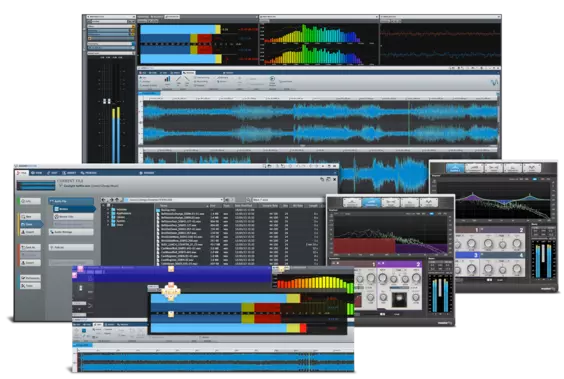The height and width of the screenshot is (379, 564).
Task: Toggle purple band 2 power switch in front plugin
Action: click(379, 264)
